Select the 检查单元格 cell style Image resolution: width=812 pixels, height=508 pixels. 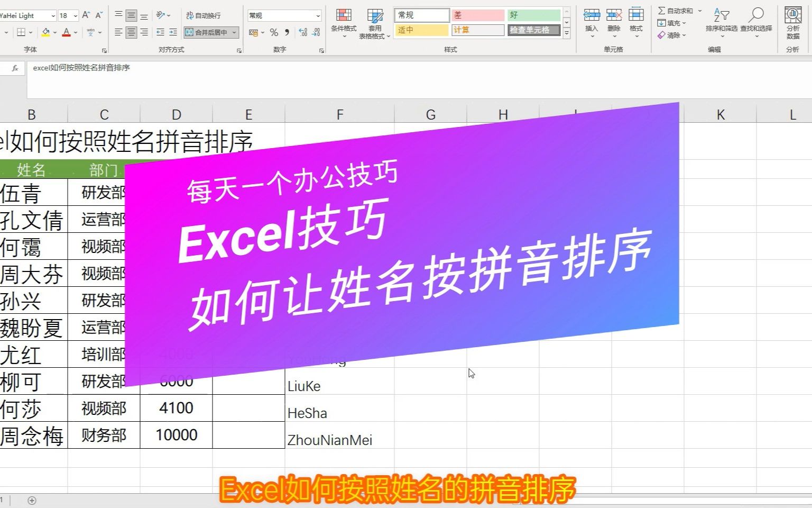[x=534, y=30]
